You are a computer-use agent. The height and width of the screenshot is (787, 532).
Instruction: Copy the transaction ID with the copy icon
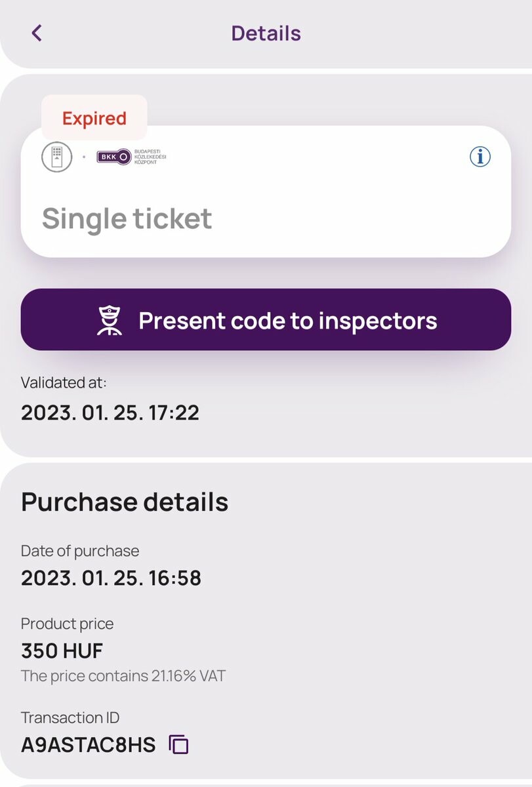click(x=178, y=744)
